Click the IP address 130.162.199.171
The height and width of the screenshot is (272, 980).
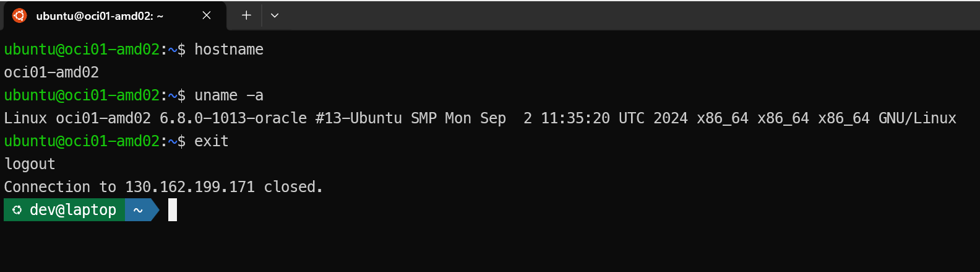click(x=190, y=187)
